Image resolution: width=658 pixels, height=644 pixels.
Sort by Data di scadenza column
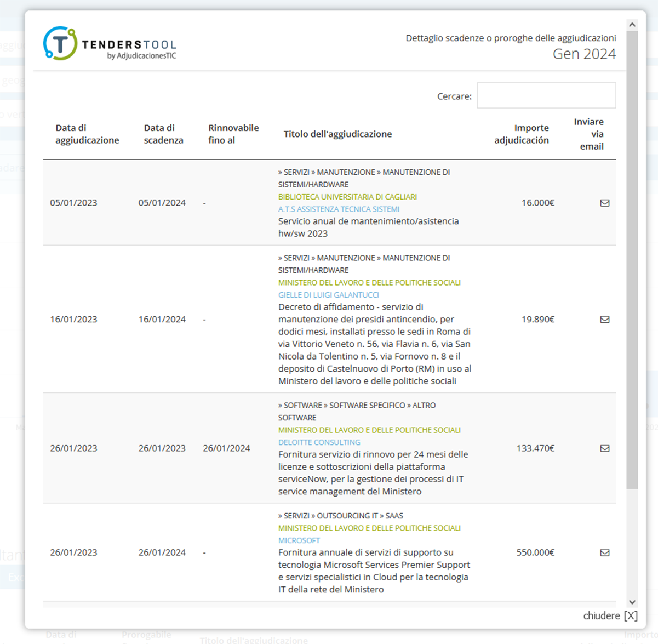(164, 134)
